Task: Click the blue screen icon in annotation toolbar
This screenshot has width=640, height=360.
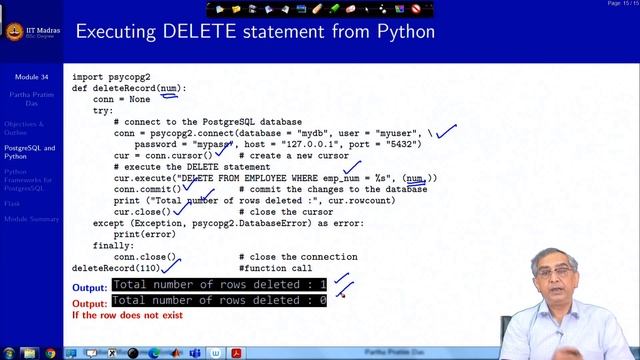Action: coord(301,9)
